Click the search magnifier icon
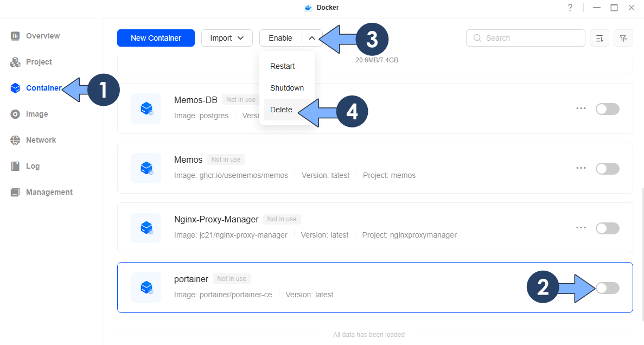Image resolution: width=644 pixels, height=345 pixels. tap(477, 38)
